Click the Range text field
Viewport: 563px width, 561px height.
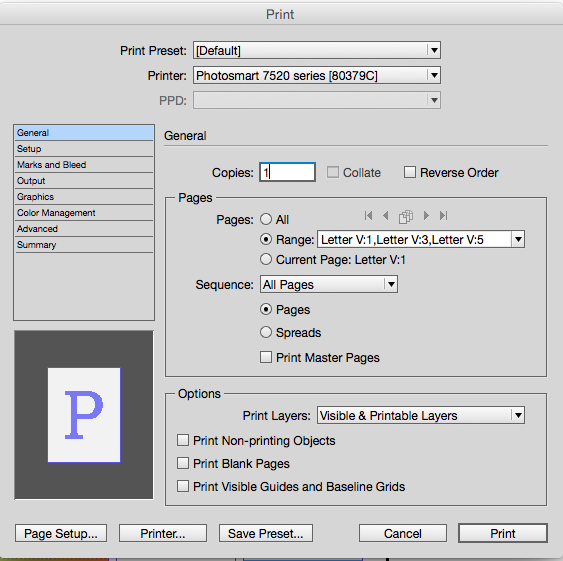[414, 240]
